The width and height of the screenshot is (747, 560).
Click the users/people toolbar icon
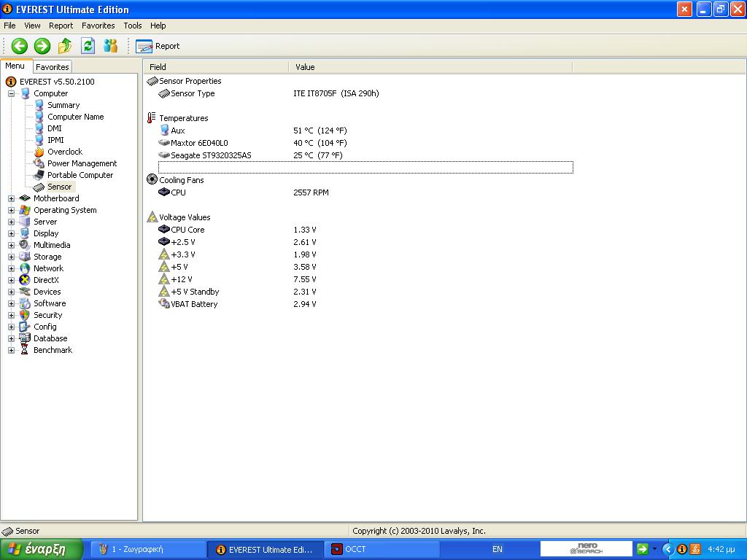click(x=111, y=46)
